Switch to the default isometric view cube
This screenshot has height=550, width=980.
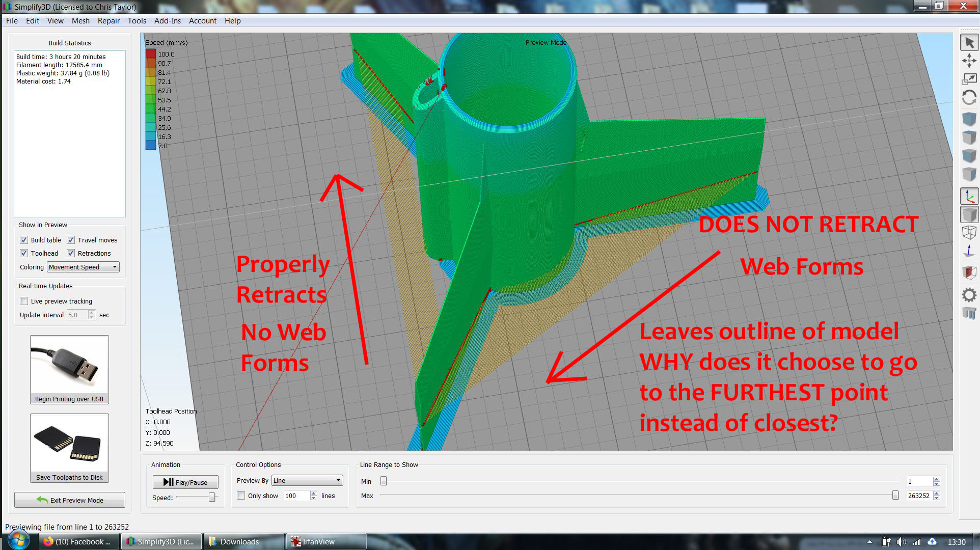pos(969,119)
